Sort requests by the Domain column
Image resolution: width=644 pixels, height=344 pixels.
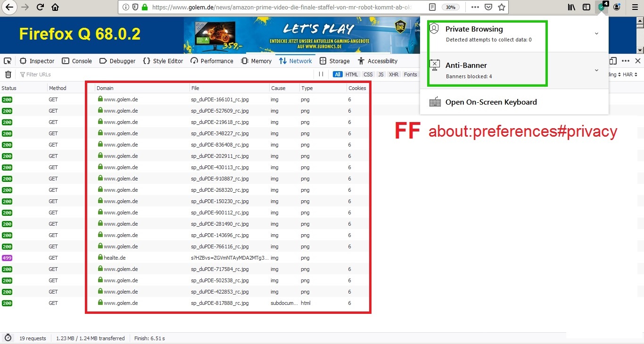click(142, 88)
